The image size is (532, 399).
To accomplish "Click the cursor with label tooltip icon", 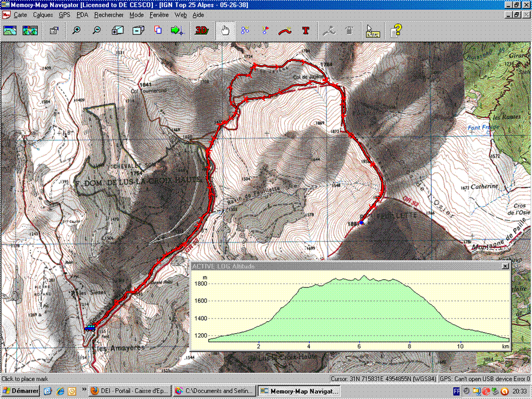I will point(373,31).
